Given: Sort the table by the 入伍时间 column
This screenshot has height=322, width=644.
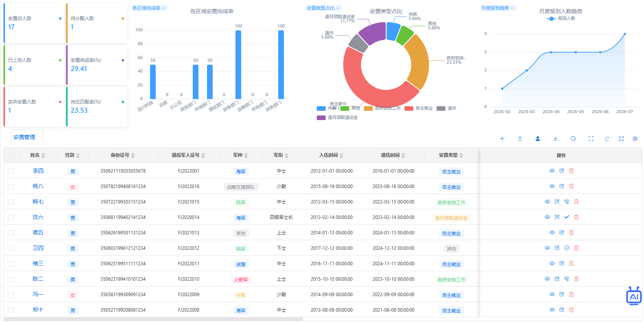Looking at the screenshot, I should coord(342,155).
